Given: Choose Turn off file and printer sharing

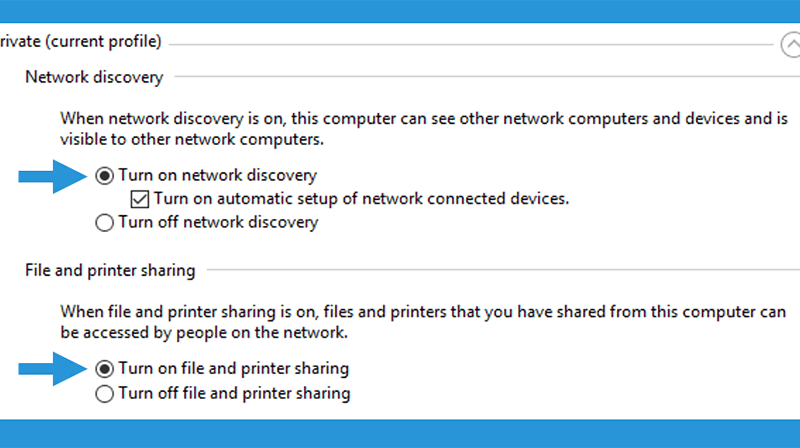Looking at the screenshot, I should [x=105, y=394].
